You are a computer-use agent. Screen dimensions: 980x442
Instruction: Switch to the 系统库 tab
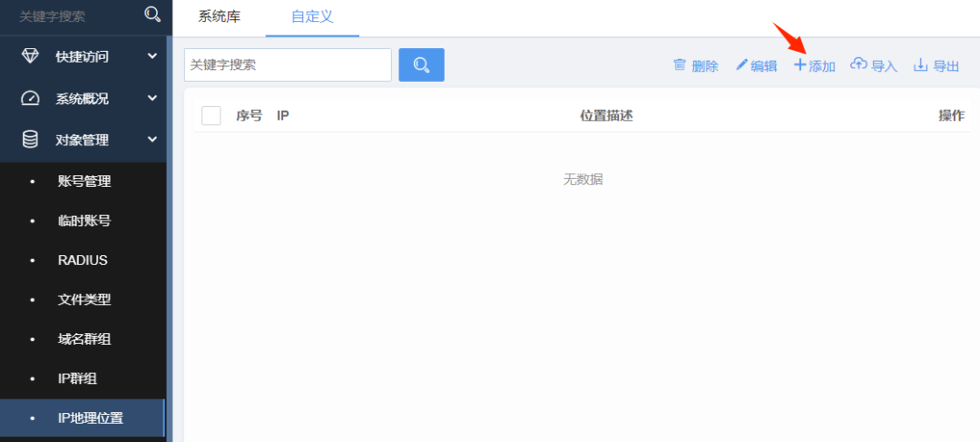point(220,17)
